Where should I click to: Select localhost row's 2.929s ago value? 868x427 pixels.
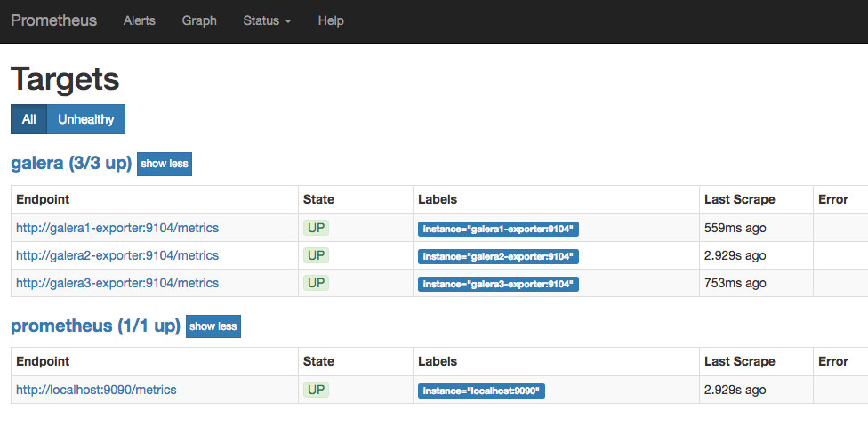coord(735,390)
